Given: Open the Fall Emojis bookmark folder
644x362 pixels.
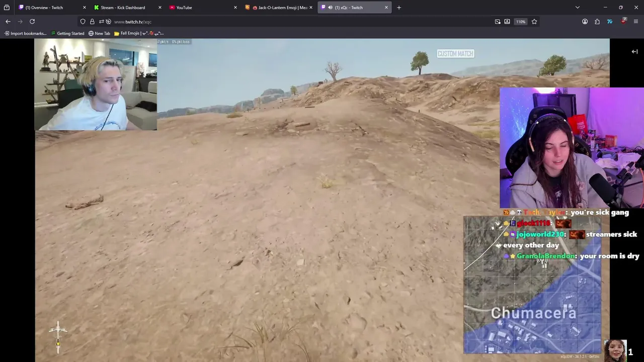Looking at the screenshot, I should pos(138,34).
